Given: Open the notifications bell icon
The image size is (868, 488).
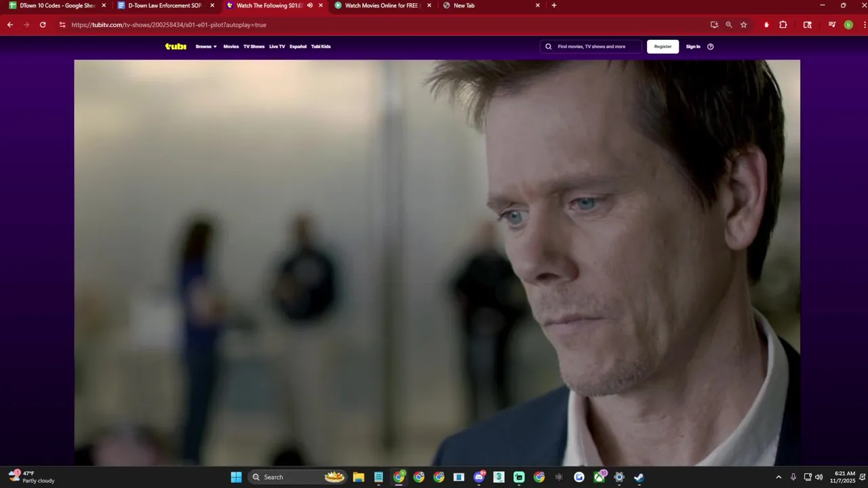Looking at the screenshot, I should [863, 477].
